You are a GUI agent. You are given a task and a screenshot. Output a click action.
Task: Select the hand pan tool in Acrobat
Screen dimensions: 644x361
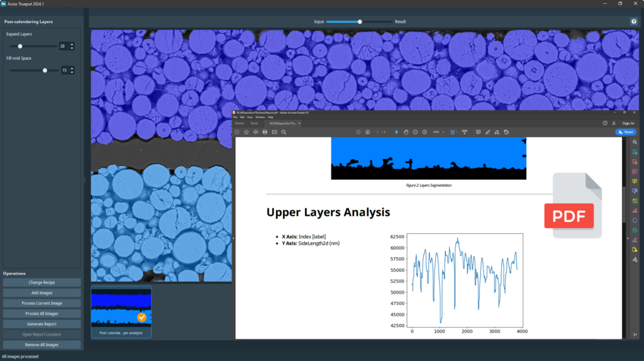click(x=406, y=132)
